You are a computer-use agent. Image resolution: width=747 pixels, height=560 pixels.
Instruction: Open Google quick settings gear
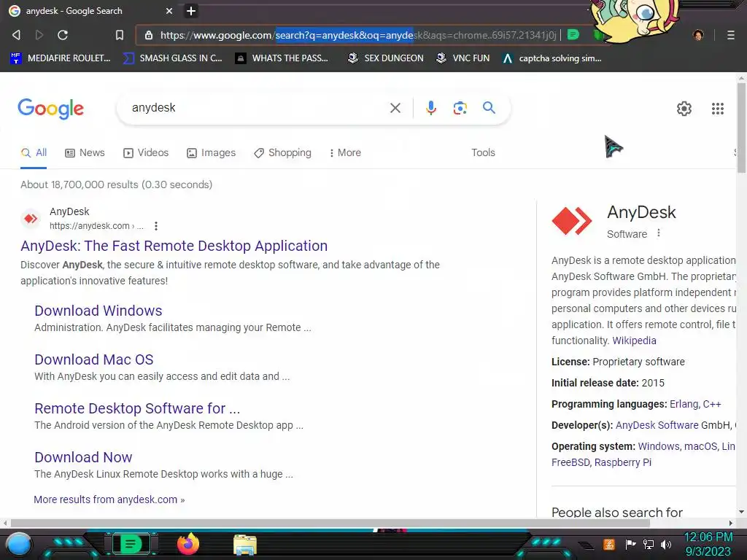click(684, 109)
